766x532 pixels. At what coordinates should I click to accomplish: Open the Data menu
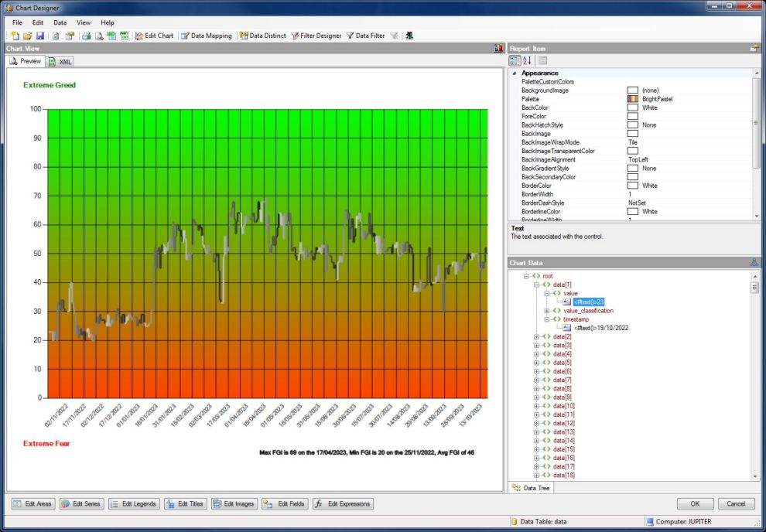[x=60, y=23]
